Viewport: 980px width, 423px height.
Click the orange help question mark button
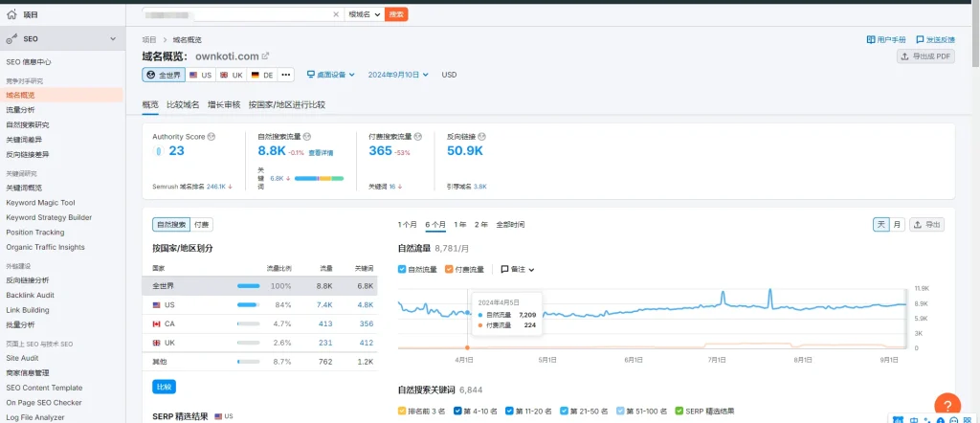pyautogui.click(x=947, y=405)
